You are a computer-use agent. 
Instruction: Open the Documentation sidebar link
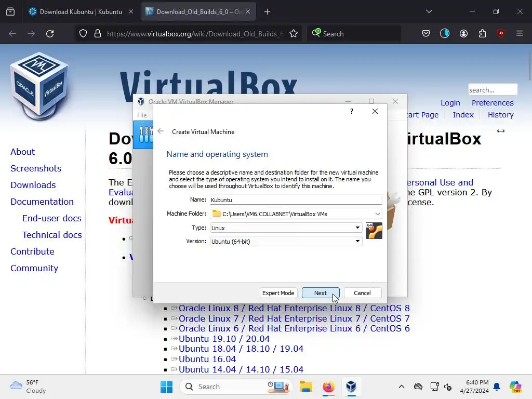tap(42, 202)
